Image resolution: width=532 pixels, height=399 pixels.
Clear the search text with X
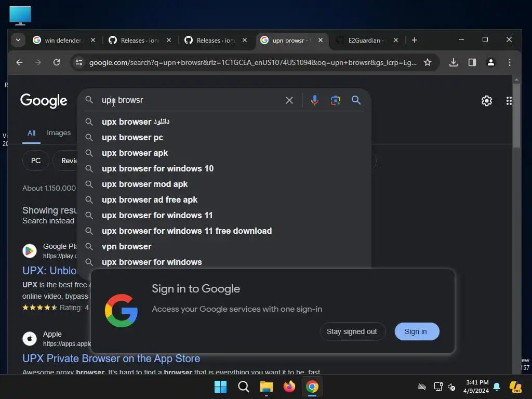[289, 100]
